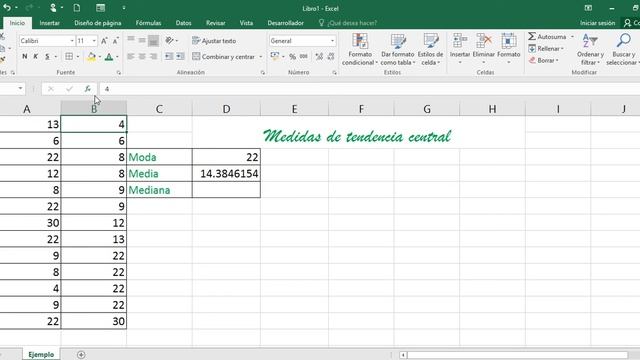Open Estilos de celda gallery
Screen dimensions: 640x360
coord(430,49)
